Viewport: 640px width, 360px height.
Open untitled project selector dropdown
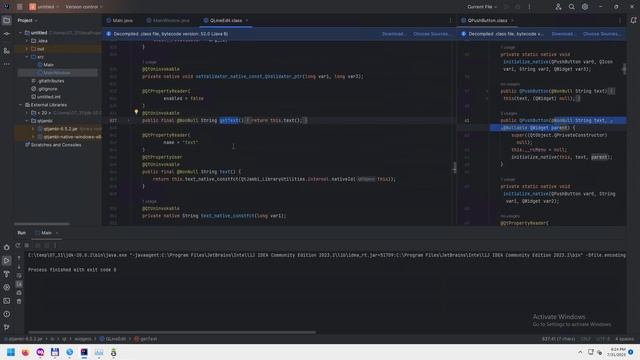44,7
